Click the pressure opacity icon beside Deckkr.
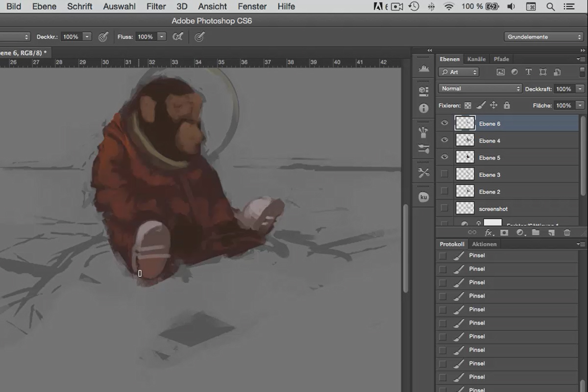588x392 pixels. click(103, 37)
